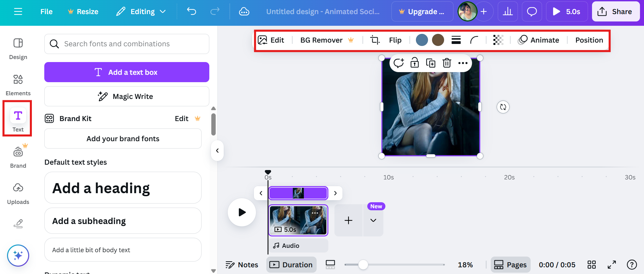Redo the last action
This screenshot has width=644, height=274.
[215, 12]
